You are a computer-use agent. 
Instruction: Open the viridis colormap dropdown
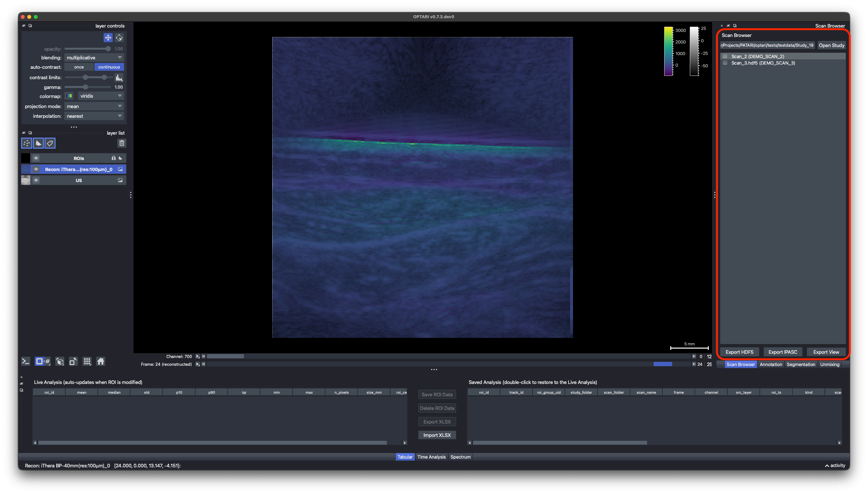[x=101, y=96]
